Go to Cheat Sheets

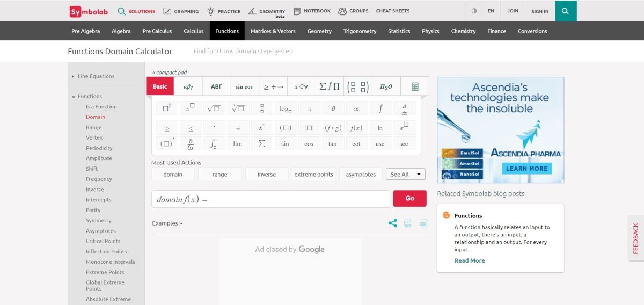point(393,11)
